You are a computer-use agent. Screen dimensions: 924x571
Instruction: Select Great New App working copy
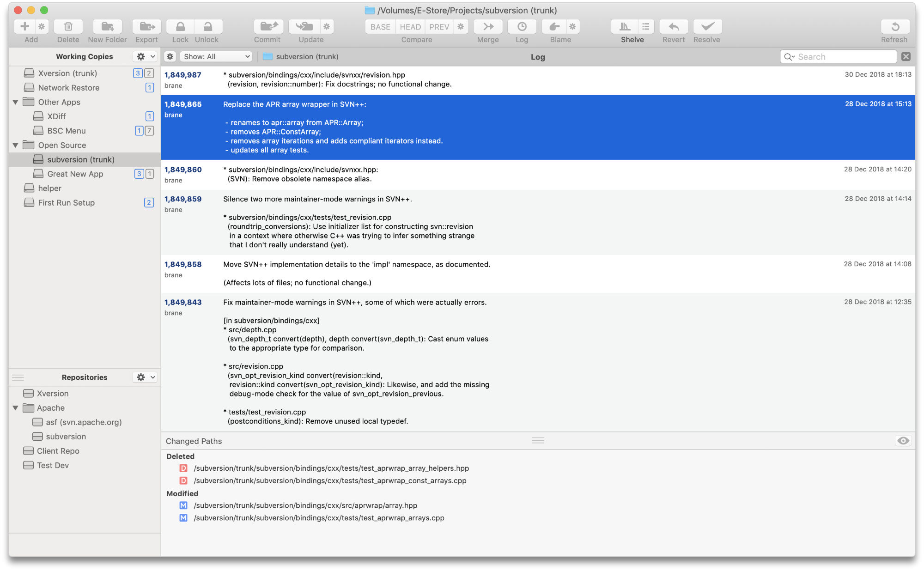pos(85,174)
